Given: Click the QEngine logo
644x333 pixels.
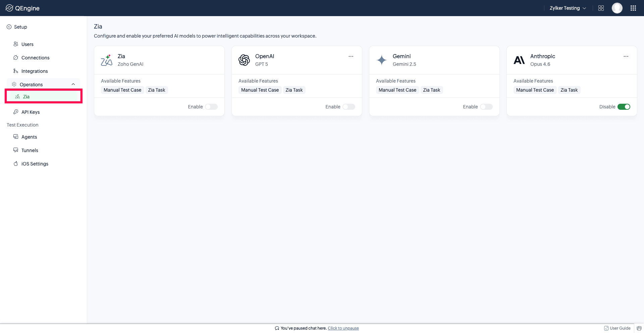Looking at the screenshot, I should pyautogui.click(x=22, y=8).
